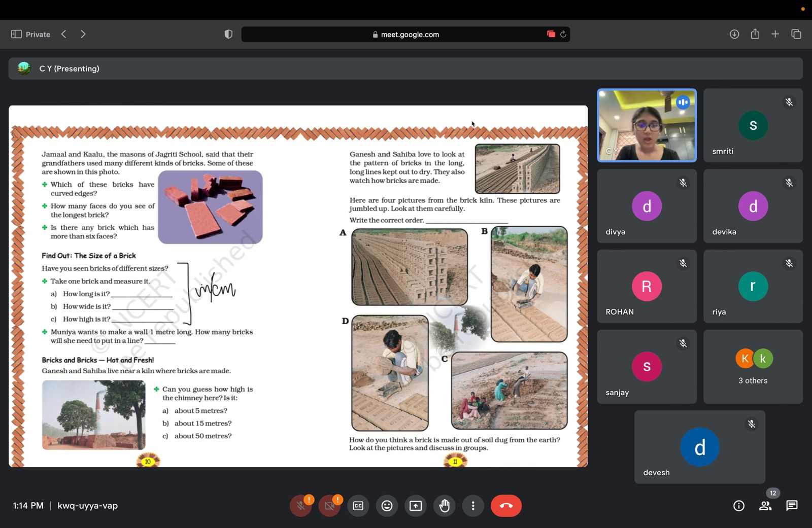Go back to the previous page
The image size is (812, 528).
(64, 34)
